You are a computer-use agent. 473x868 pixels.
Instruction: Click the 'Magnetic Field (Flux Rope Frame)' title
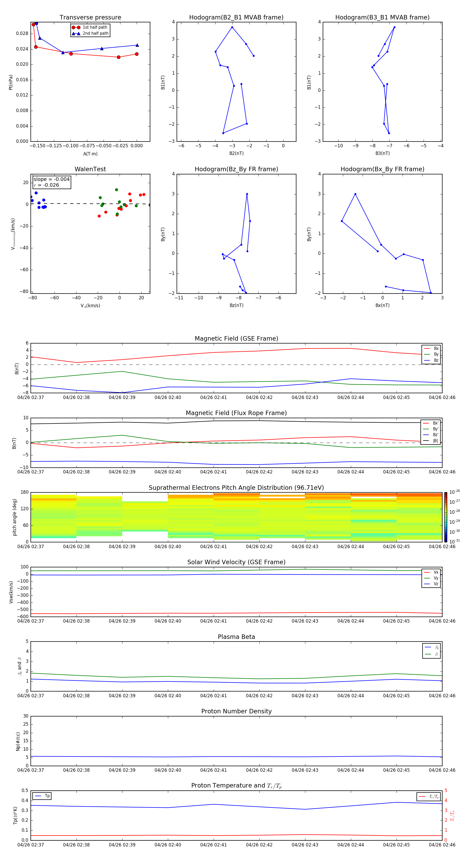click(x=236, y=413)
